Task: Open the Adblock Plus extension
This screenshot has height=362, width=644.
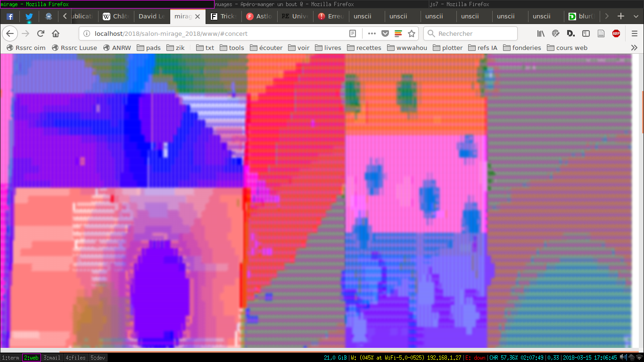Action: pyautogui.click(x=616, y=33)
